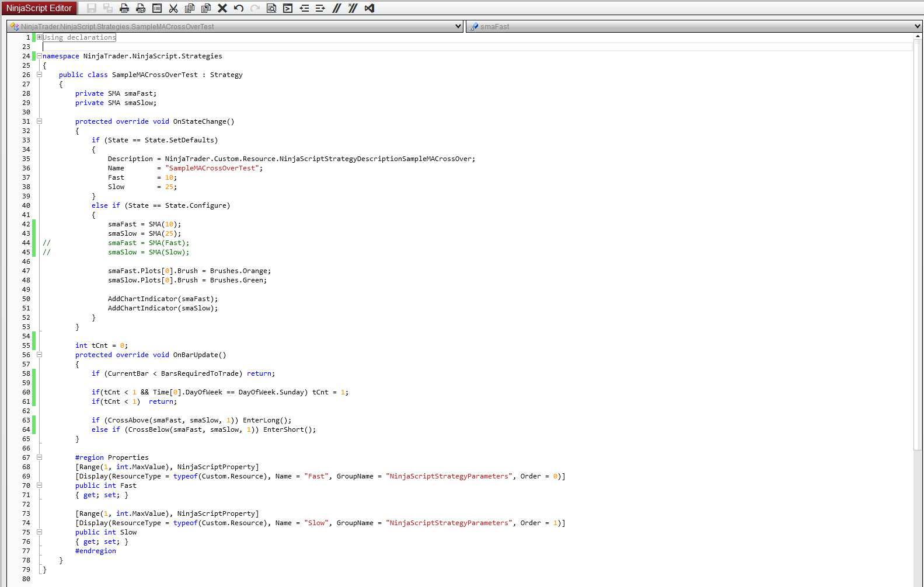Click the Description assignment on line 35
The image size is (924, 587).
click(291, 159)
